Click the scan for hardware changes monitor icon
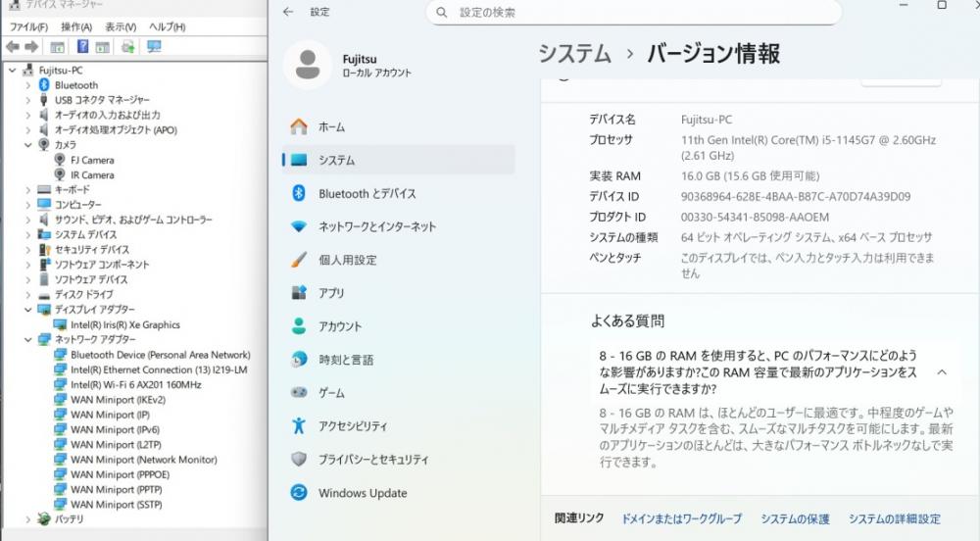The image size is (980, 541). [154, 47]
